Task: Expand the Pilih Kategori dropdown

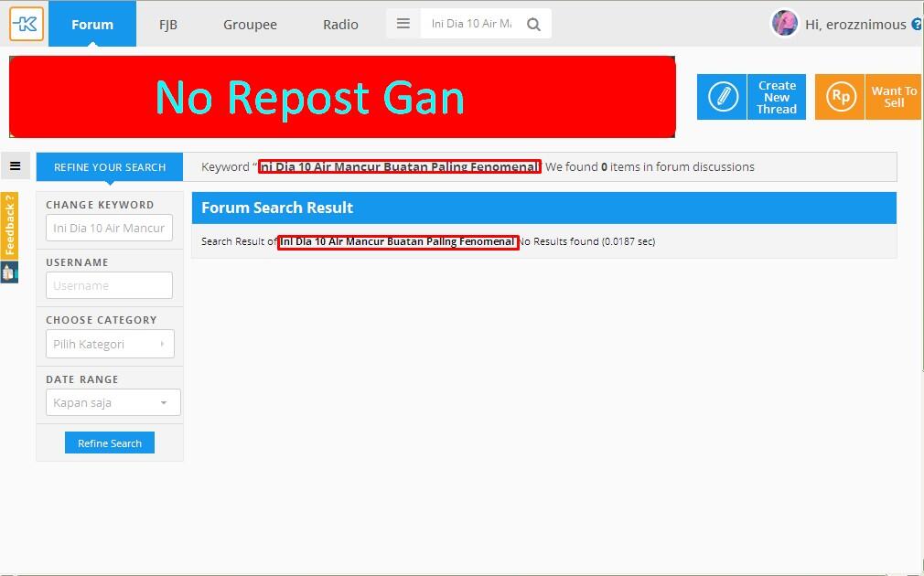Action: (x=110, y=344)
